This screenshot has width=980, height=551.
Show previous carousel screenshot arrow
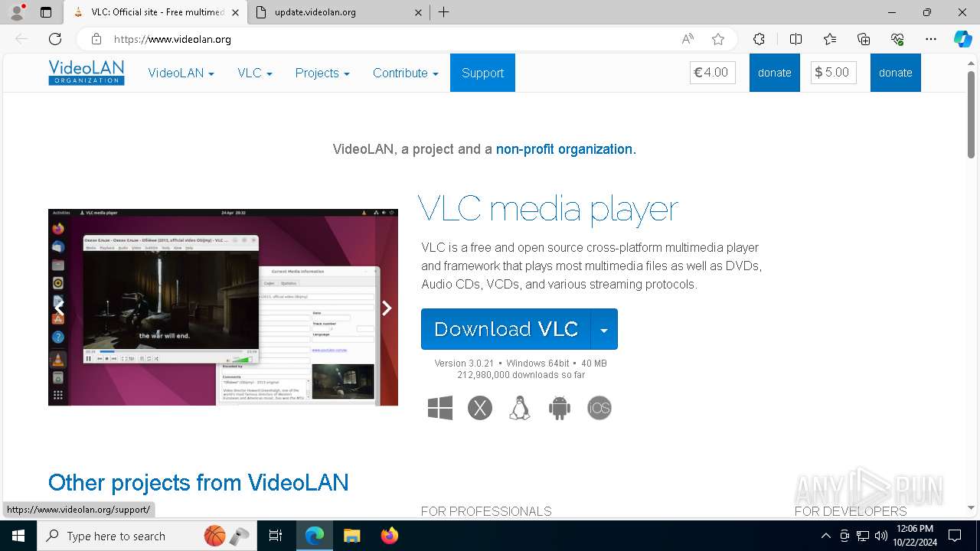point(59,308)
